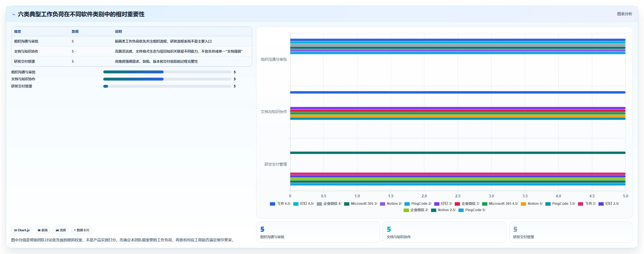The width and height of the screenshot is (644, 254).
Task: Click the 文档与知识协作 progress bar
Action: pos(167,79)
